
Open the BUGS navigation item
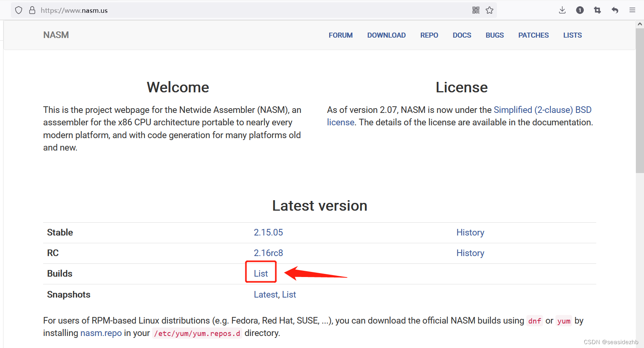(x=495, y=35)
